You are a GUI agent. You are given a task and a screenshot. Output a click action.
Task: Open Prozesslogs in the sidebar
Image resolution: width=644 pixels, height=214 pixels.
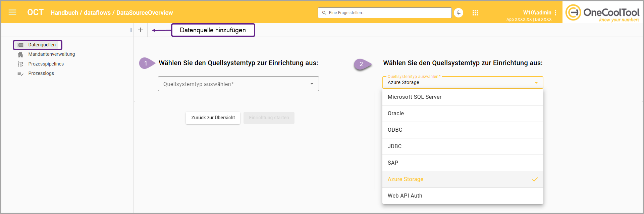pos(41,73)
